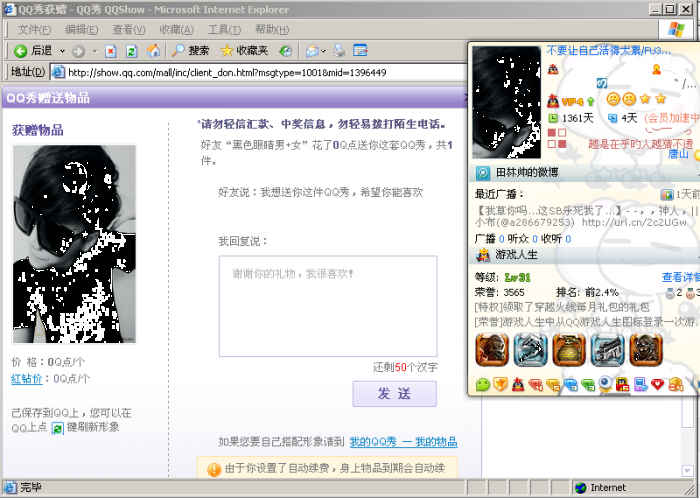Viewport: 700px width, 498px height.
Task: Click the video icon beside 1天前
Action: pyautogui.click(x=667, y=195)
